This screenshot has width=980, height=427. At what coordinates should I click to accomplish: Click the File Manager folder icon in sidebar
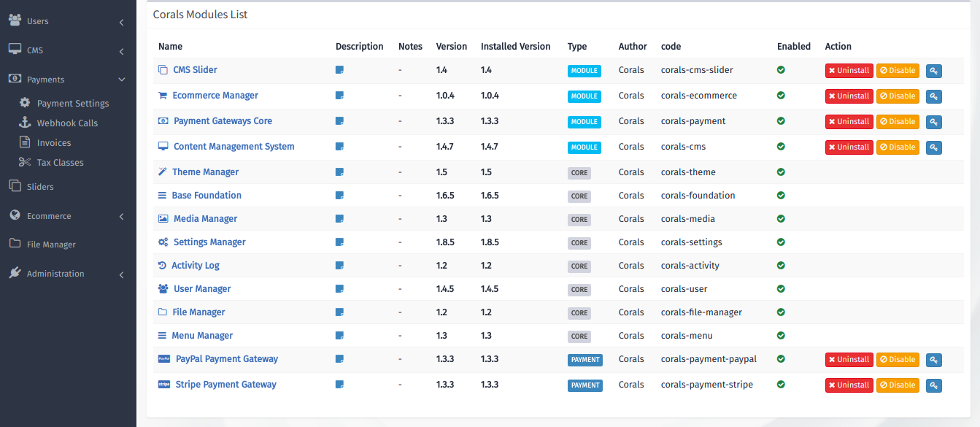(x=15, y=244)
